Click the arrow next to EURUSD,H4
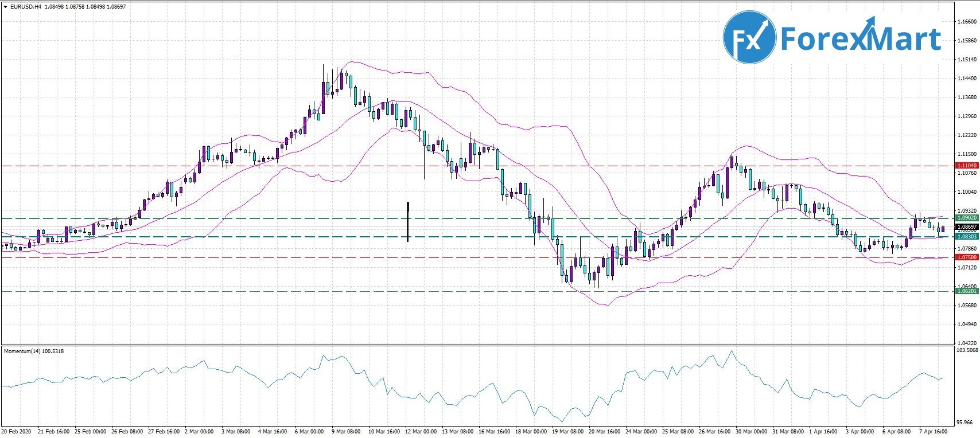 point(5,7)
